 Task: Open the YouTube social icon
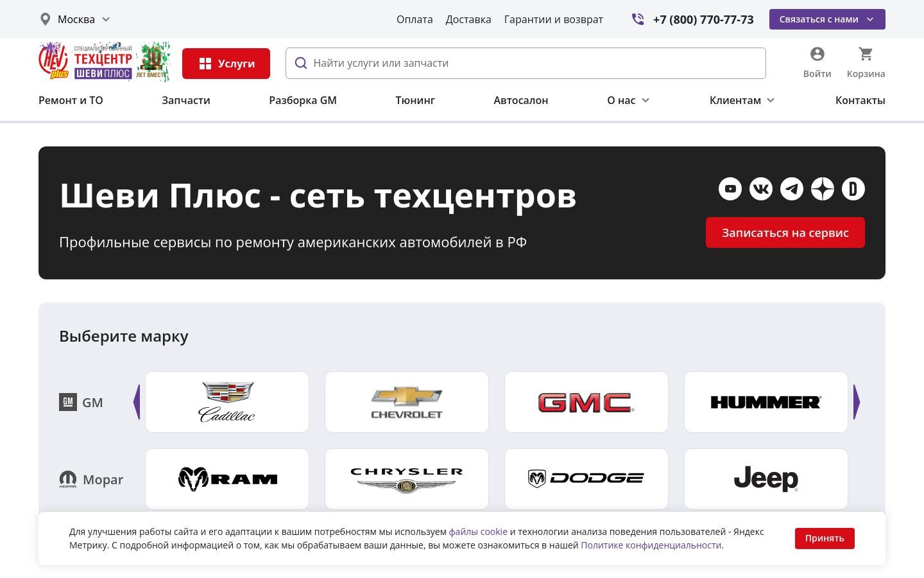click(x=730, y=189)
